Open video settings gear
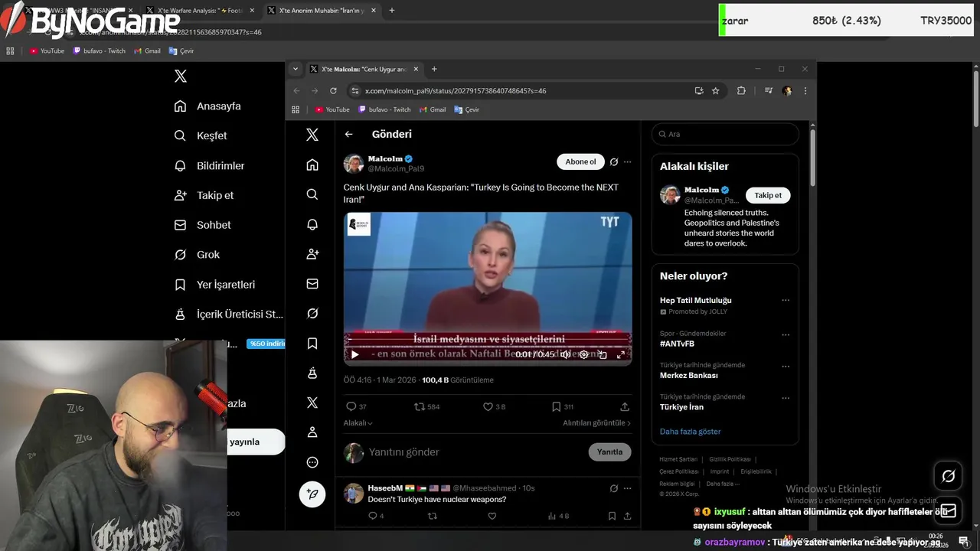 [x=583, y=354]
